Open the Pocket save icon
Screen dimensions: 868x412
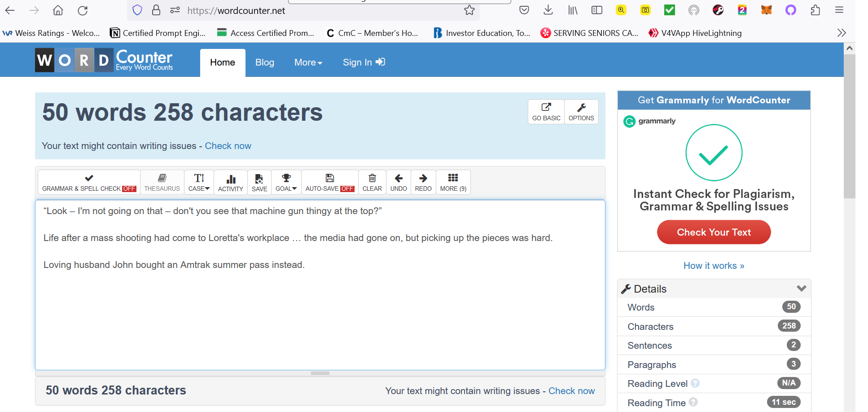pyautogui.click(x=524, y=10)
